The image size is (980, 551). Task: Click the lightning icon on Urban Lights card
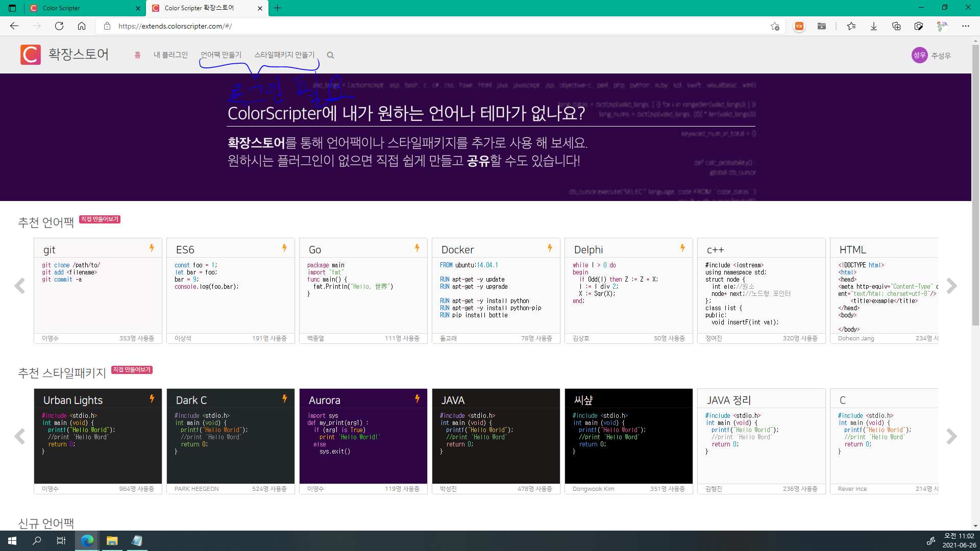[152, 398]
